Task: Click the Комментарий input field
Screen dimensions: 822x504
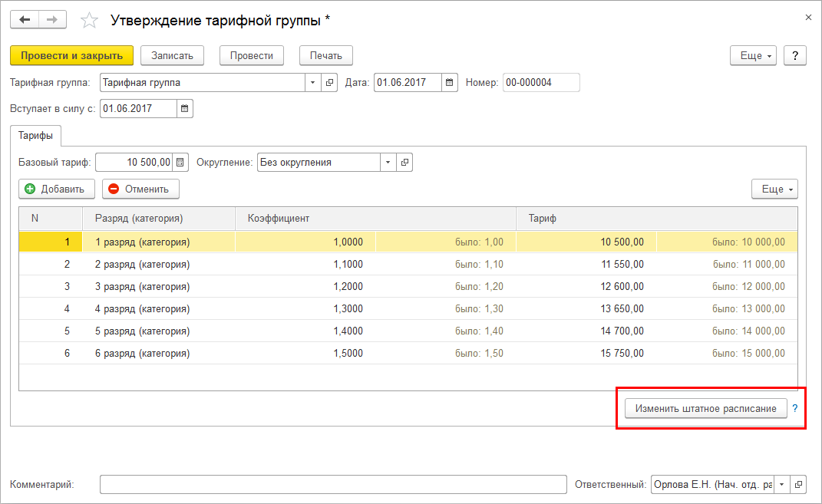Action: click(333, 485)
